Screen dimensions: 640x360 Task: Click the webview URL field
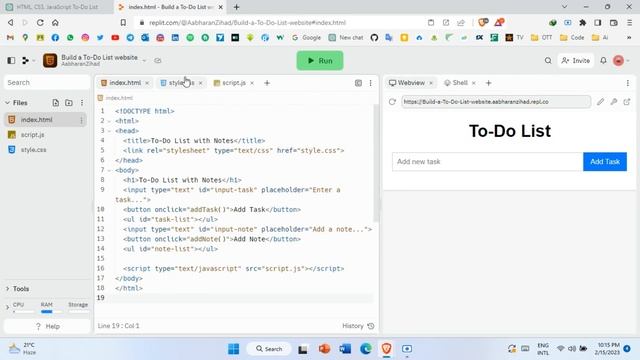tap(496, 102)
